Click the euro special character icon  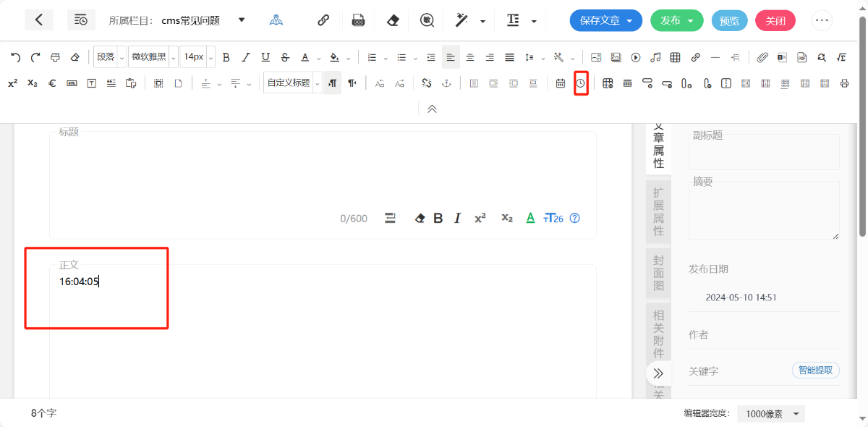click(52, 83)
